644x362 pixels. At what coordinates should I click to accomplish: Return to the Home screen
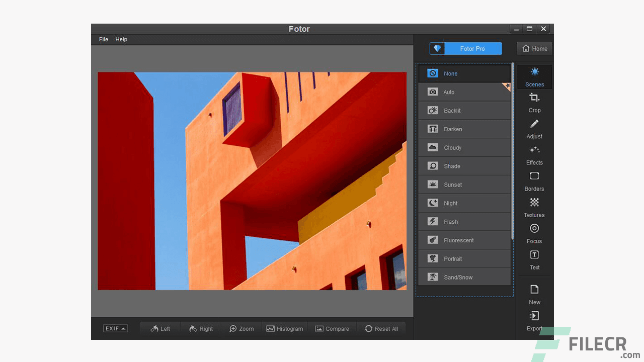[x=534, y=48]
